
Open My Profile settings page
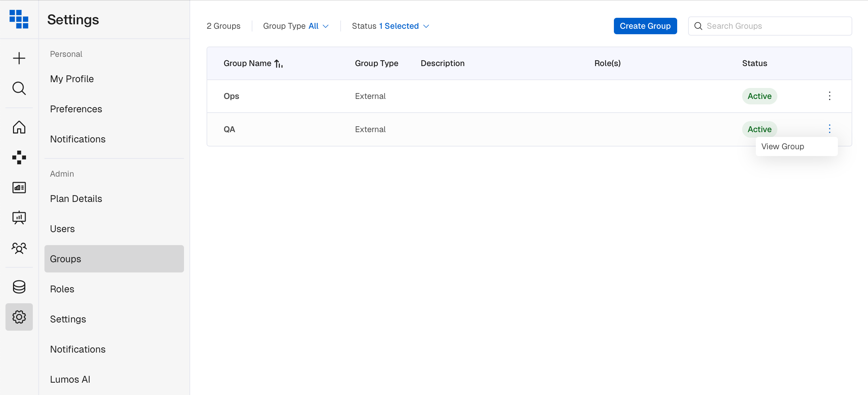[72, 79]
